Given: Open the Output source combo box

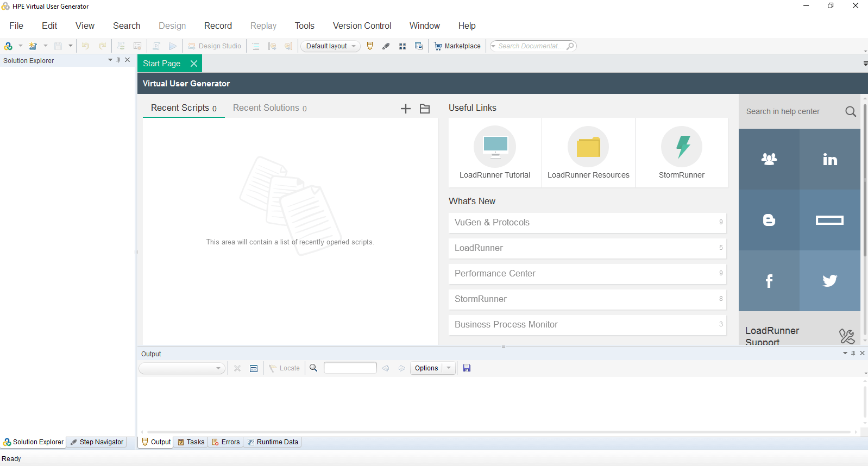Looking at the screenshot, I should (182, 368).
